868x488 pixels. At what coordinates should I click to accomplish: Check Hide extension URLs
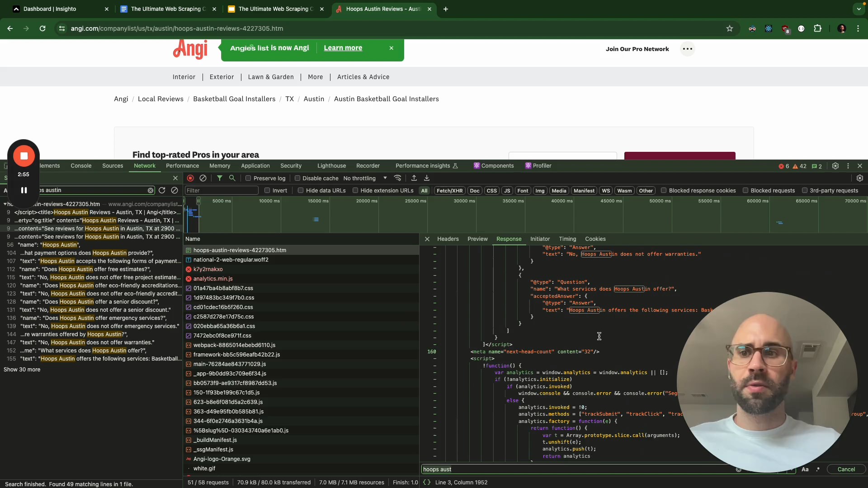[x=355, y=191]
